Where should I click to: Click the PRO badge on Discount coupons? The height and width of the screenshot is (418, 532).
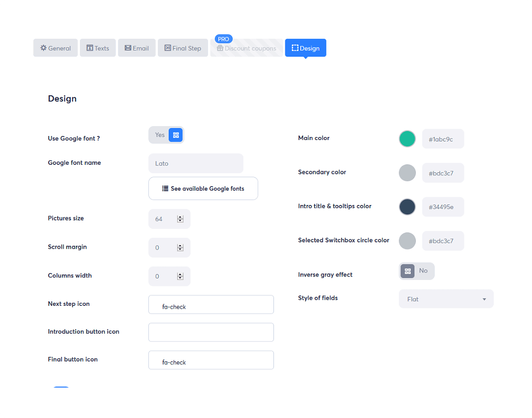223,39
